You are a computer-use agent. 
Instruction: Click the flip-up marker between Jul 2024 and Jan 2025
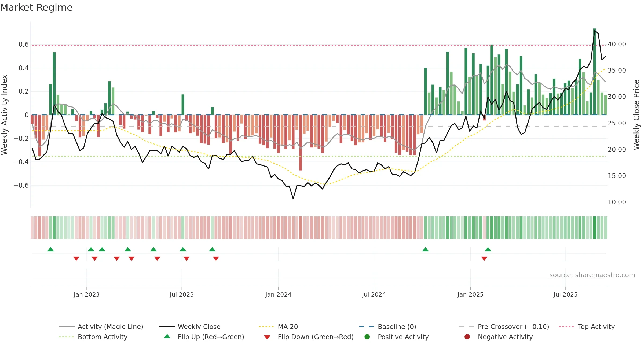pos(425,249)
